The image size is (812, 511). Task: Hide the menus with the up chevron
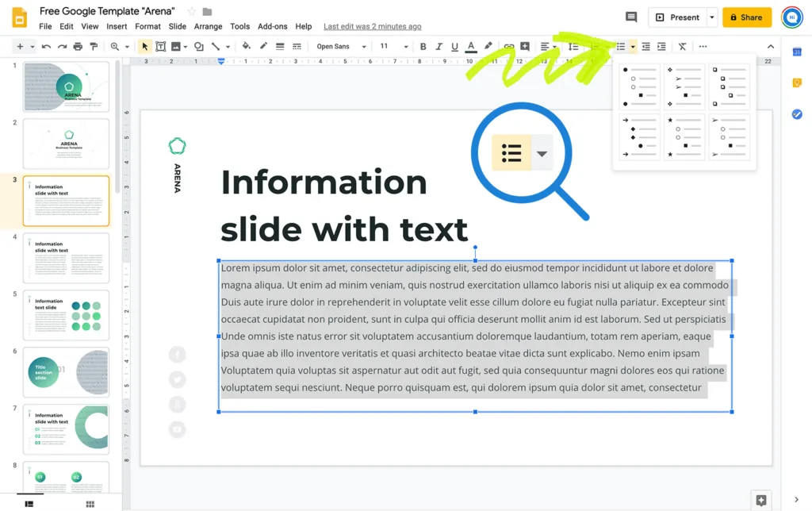[771, 47]
